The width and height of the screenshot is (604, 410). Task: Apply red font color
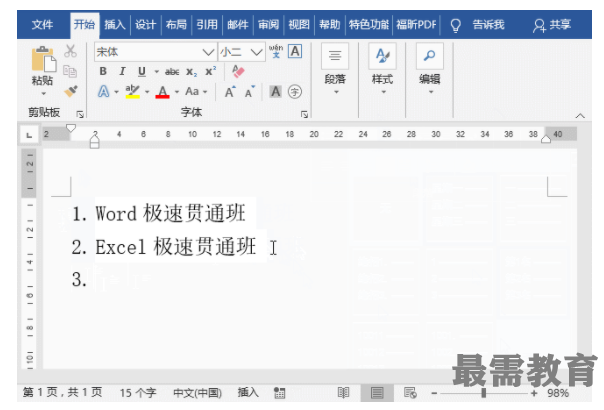pyautogui.click(x=163, y=92)
